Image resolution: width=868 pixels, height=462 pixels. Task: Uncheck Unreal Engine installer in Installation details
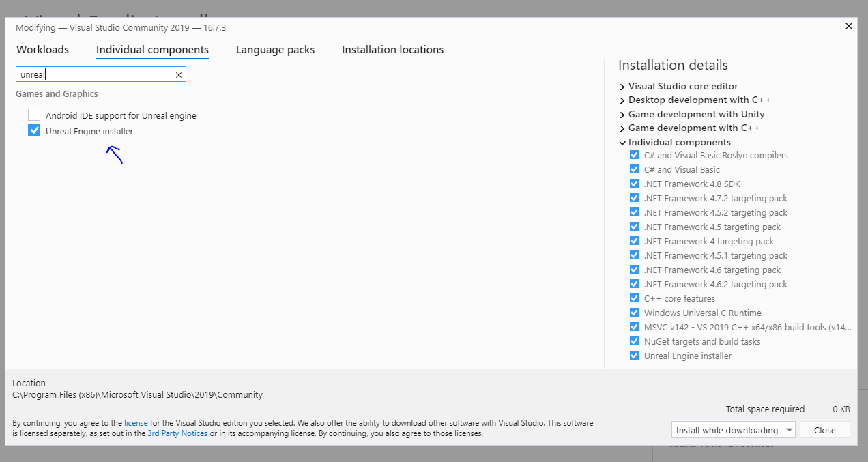point(634,356)
